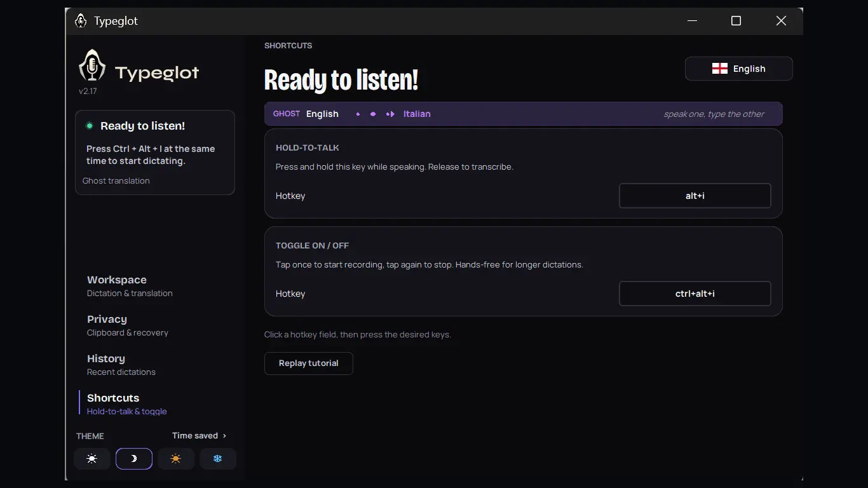868x488 pixels.
Task: Click the GHOST badge in language bar
Action: (x=287, y=114)
